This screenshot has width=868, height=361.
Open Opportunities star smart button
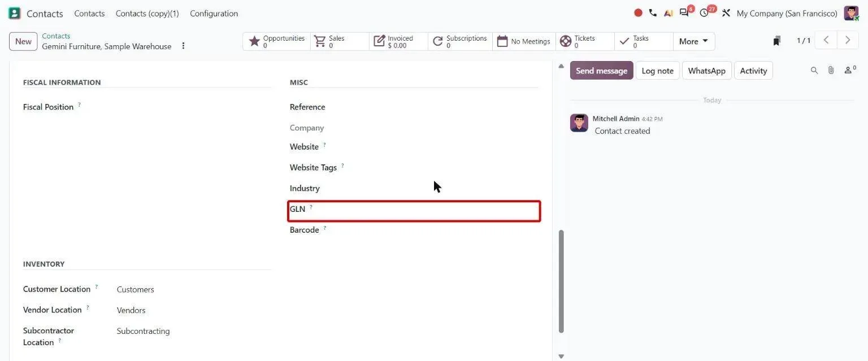[277, 41]
